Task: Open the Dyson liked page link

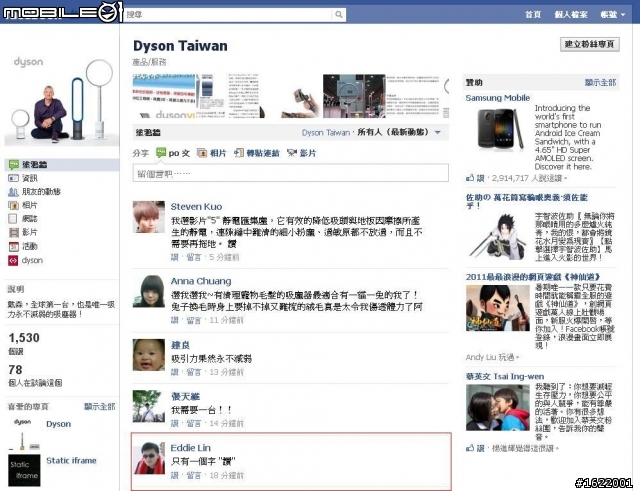Action: pos(58,424)
